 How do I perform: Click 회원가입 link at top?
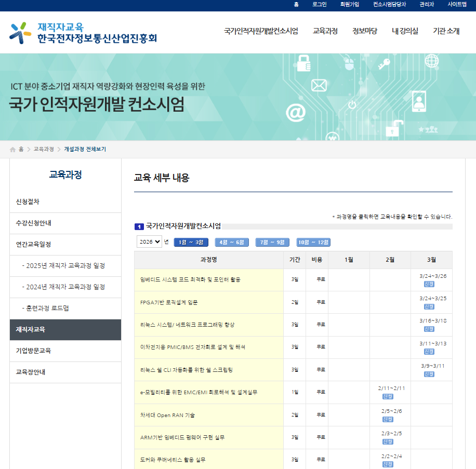point(349,5)
